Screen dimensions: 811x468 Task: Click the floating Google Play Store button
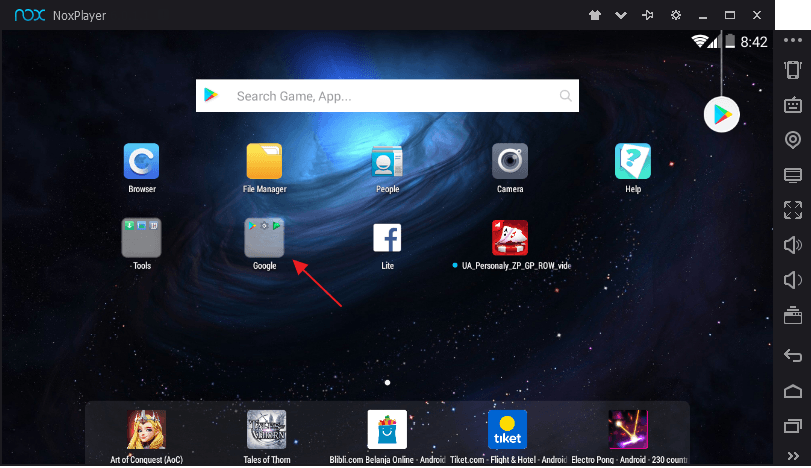(x=721, y=115)
